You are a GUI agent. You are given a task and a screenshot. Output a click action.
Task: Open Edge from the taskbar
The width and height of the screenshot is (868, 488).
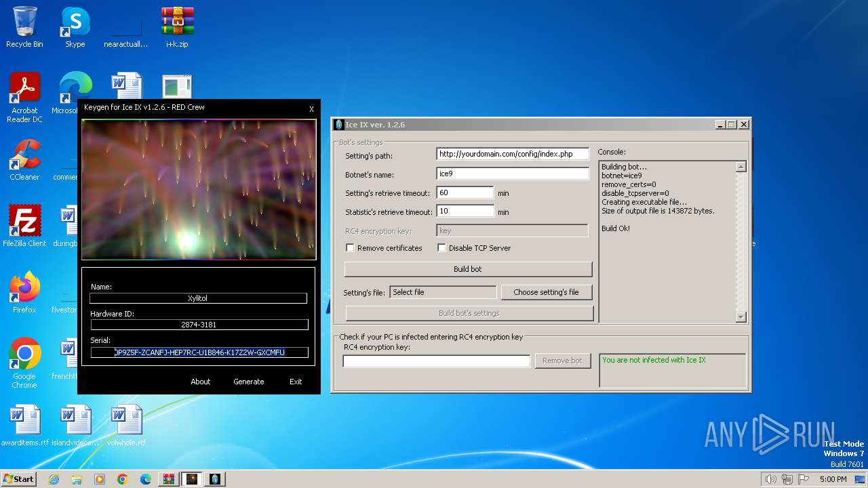click(146, 479)
